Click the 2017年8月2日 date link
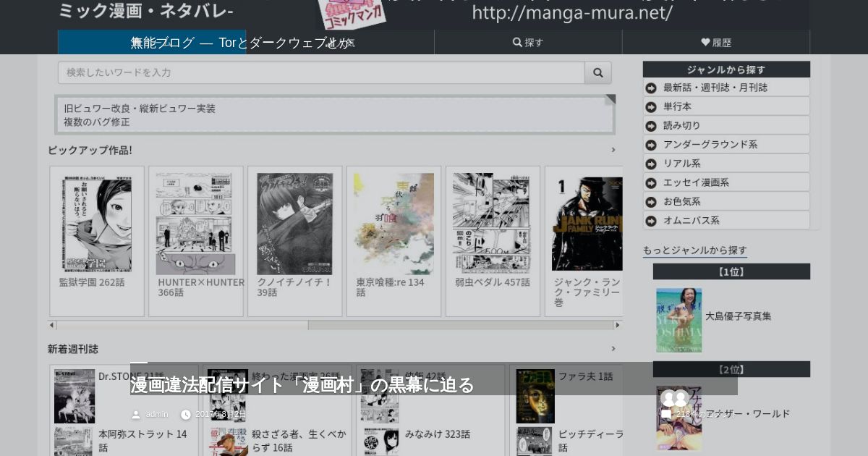 click(221, 415)
